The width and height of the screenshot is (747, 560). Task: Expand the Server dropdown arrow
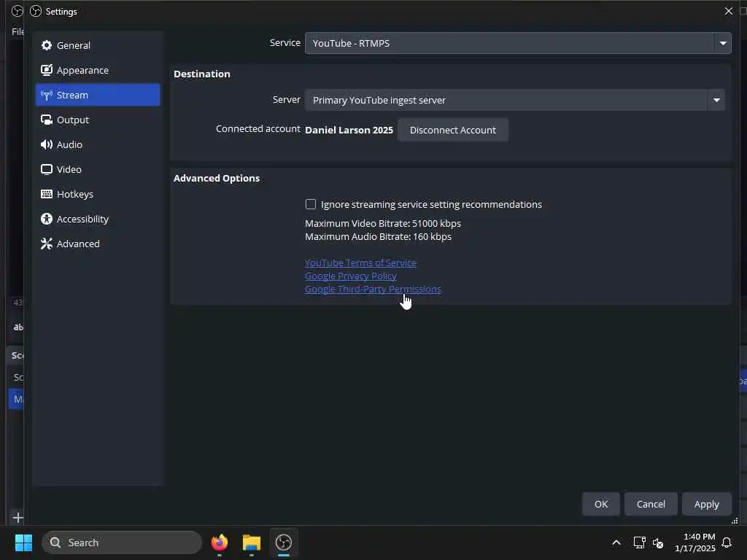tap(716, 100)
